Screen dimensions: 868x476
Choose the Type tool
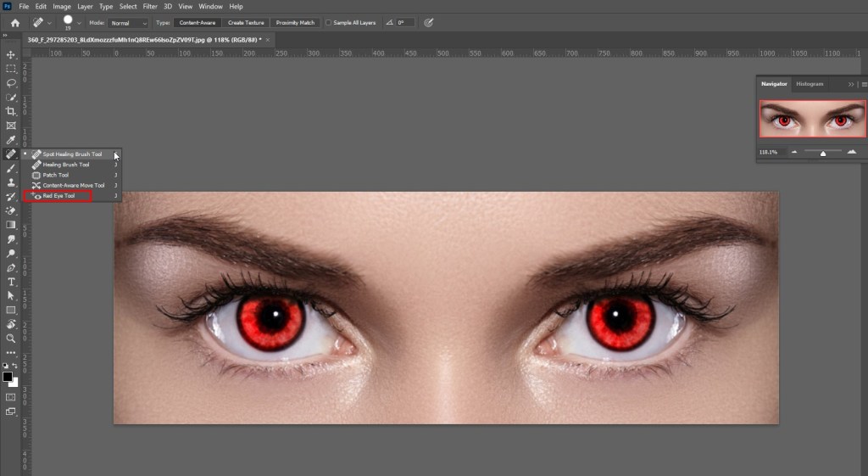click(x=11, y=282)
